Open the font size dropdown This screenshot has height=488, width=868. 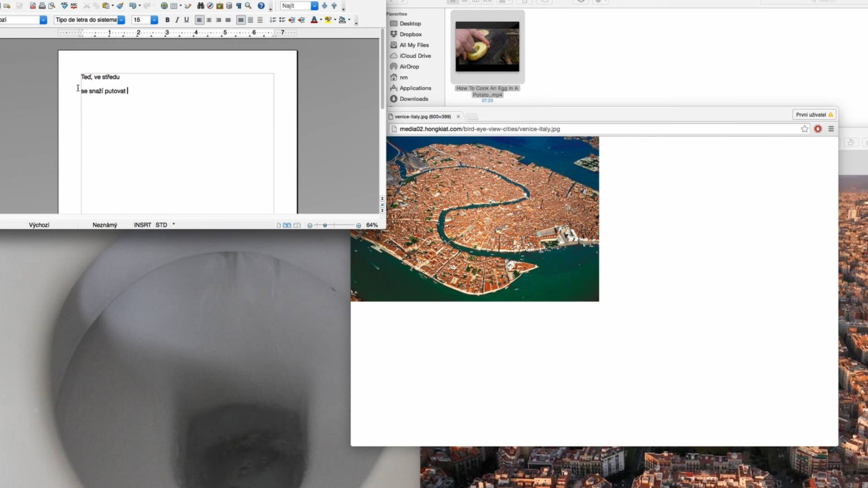point(154,20)
